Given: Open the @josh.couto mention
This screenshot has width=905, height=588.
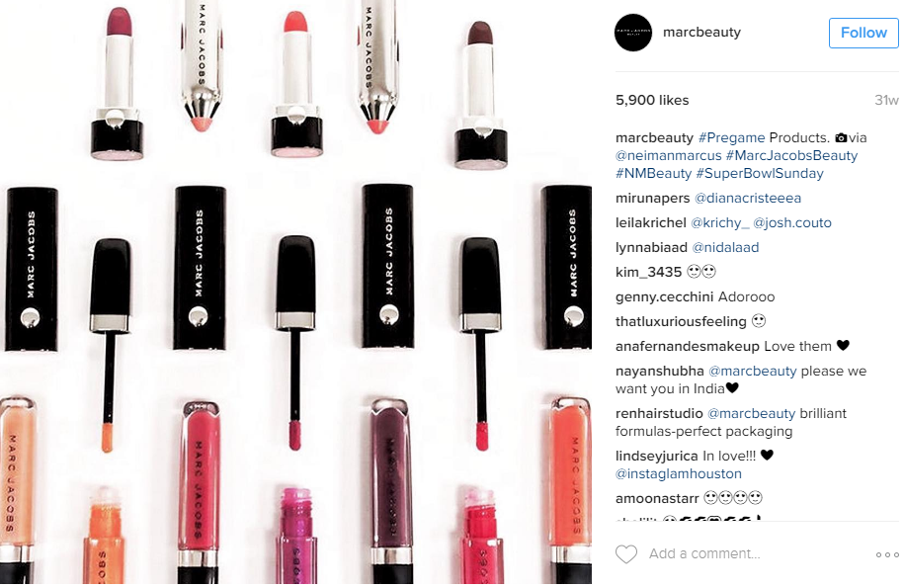Looking at the screenshot, I should coord(792,223).
